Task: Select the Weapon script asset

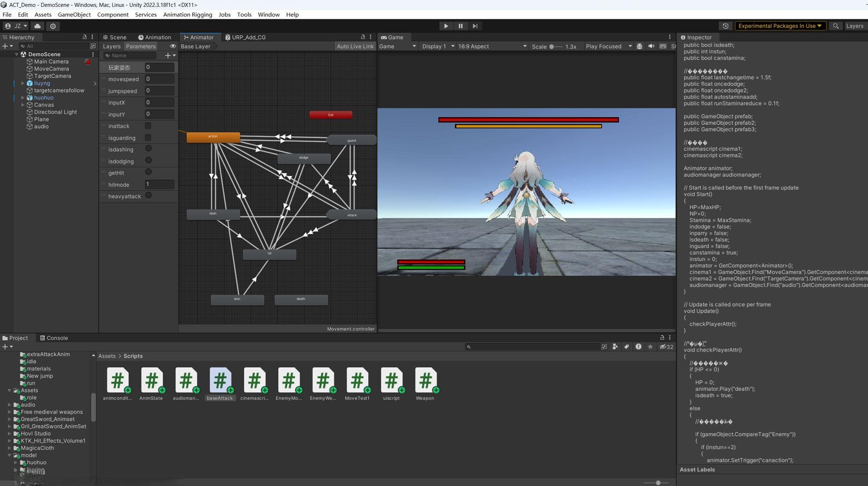Action: (x=425, y=384)
